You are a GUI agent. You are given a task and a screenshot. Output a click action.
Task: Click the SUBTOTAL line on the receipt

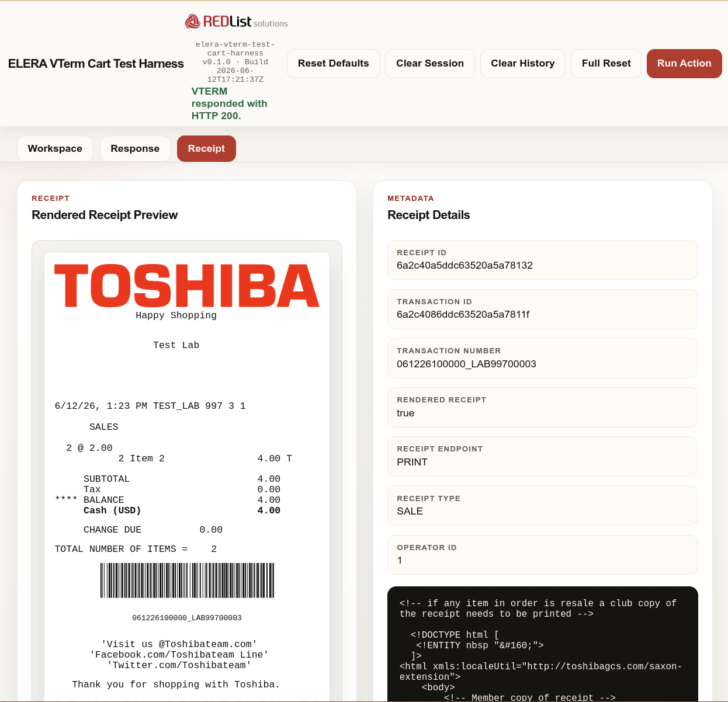coord(182,479)
